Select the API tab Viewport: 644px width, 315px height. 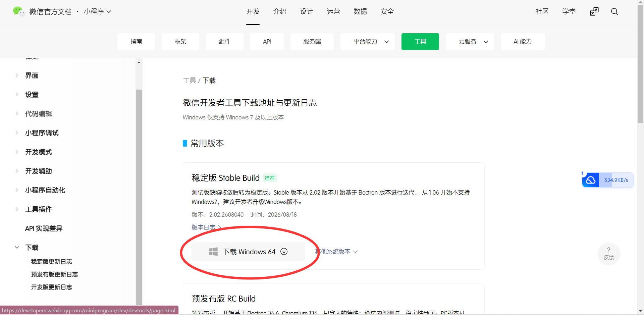pos(267,42)
